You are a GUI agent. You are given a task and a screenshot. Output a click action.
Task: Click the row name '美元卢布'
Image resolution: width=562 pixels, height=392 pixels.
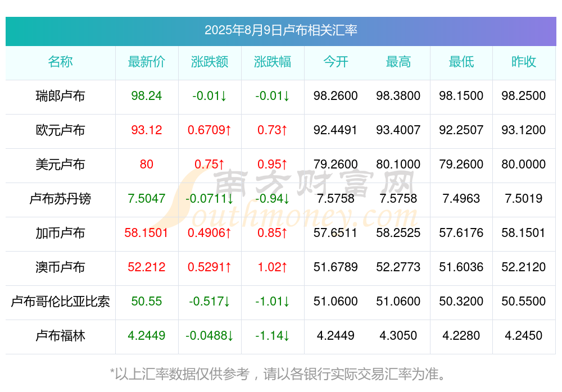[60, 164]
